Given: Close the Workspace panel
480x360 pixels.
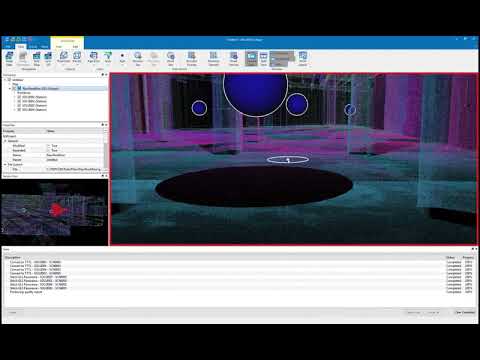Looking at the screenshot, I should pyautogui.click(x=106, y=75).
